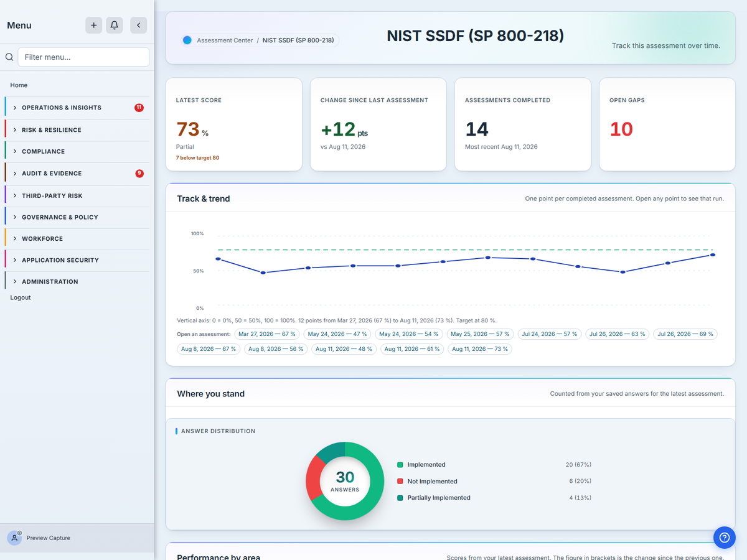Open Assessment Center breadcrumb link
This screenshot has width=747, height=560.
coord(225,40)
